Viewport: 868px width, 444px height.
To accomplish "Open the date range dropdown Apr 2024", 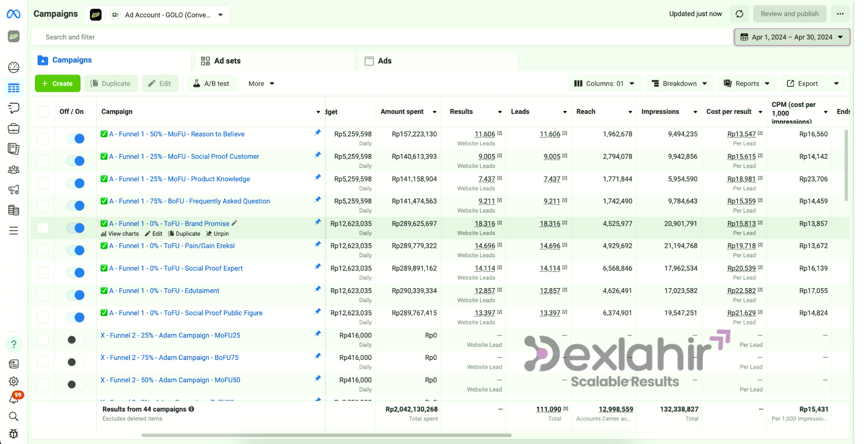I will pyautogui.click(x=792, y=37).
